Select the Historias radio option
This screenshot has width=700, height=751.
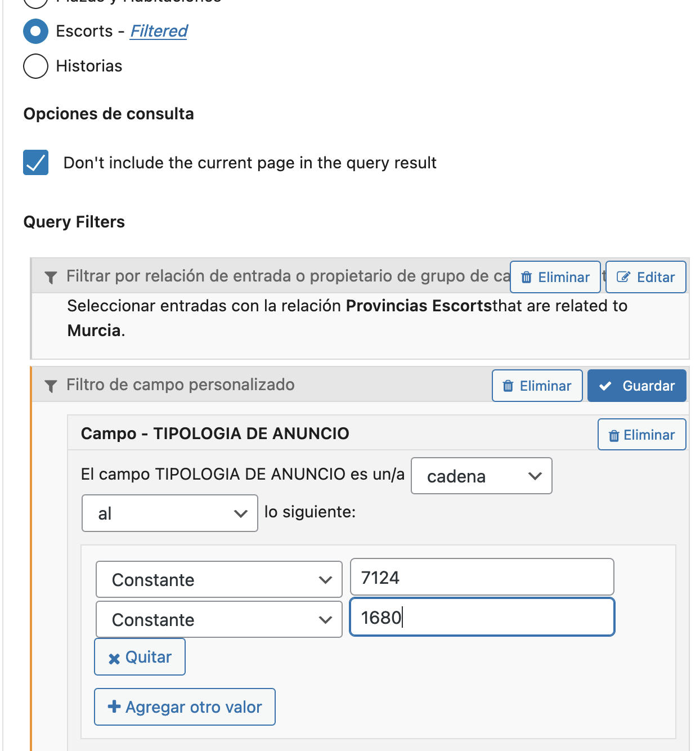pos(35,66)
